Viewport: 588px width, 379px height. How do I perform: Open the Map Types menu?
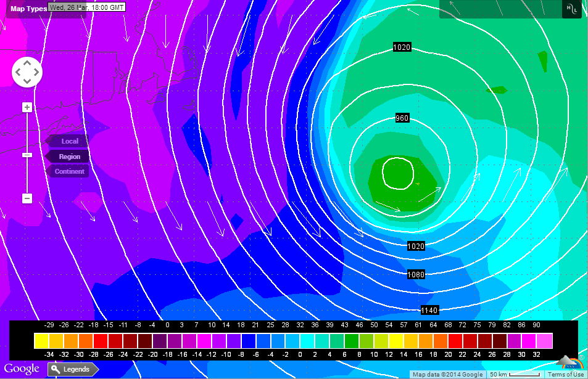(28, 9)
